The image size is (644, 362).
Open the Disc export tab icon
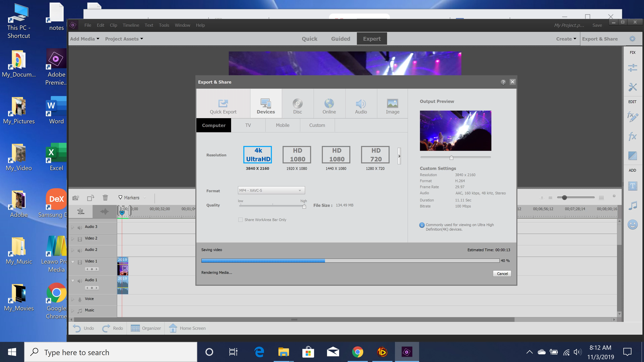(x=298, y=103)
